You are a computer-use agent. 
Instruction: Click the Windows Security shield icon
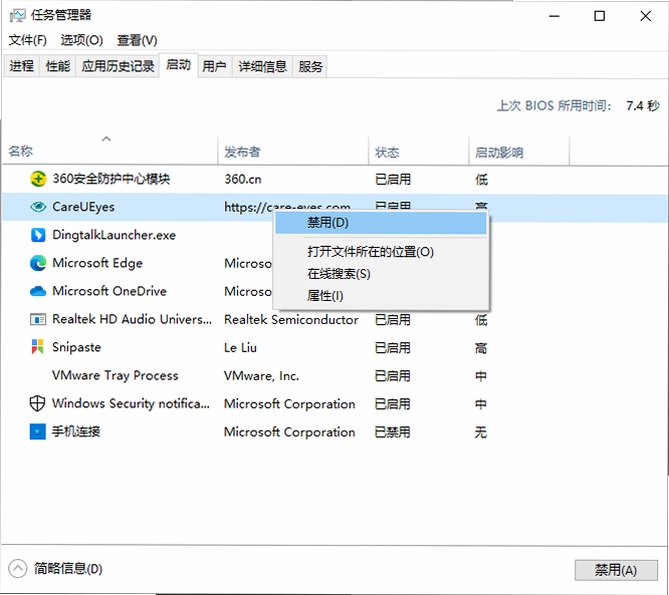(x=38, y=403)
